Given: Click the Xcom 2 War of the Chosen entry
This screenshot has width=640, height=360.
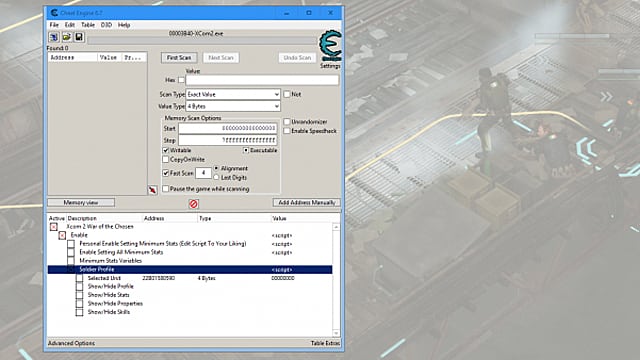Looking at the screenshot, I should click(x=100, y=227).
